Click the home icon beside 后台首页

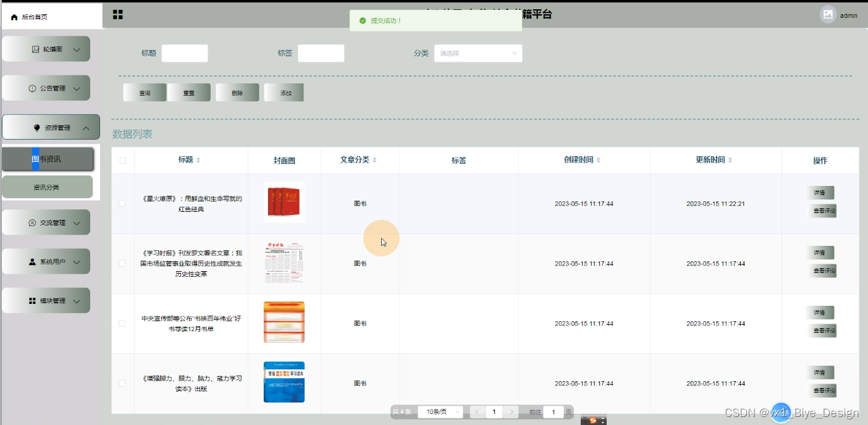(x=15, y=17)
